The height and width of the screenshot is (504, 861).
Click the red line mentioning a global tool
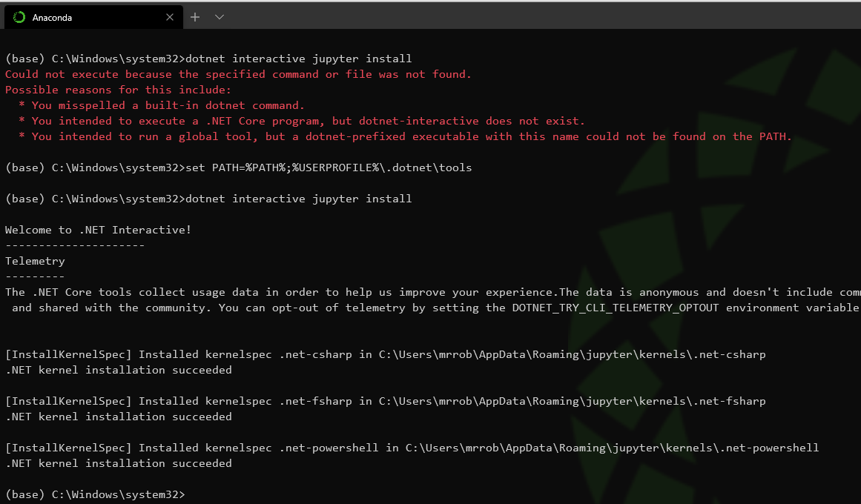point(412,136)
